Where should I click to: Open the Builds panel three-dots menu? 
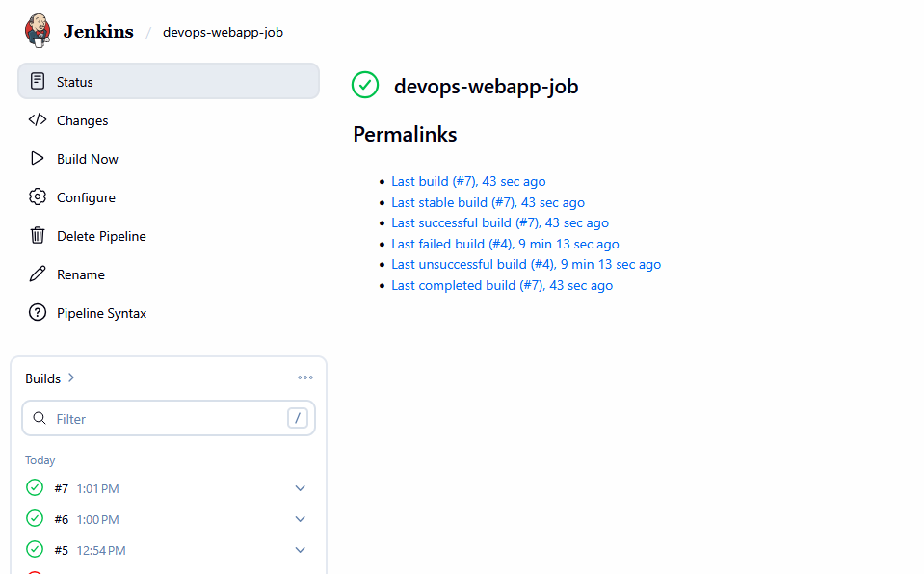coord(305,378)
